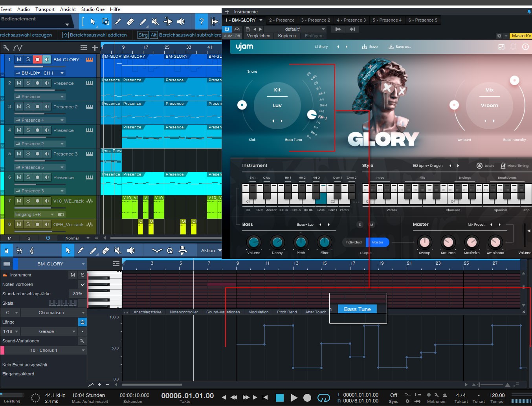Switch to score editor treble clef icon
The image size is (532, 406).
click(x=32, y=251)
